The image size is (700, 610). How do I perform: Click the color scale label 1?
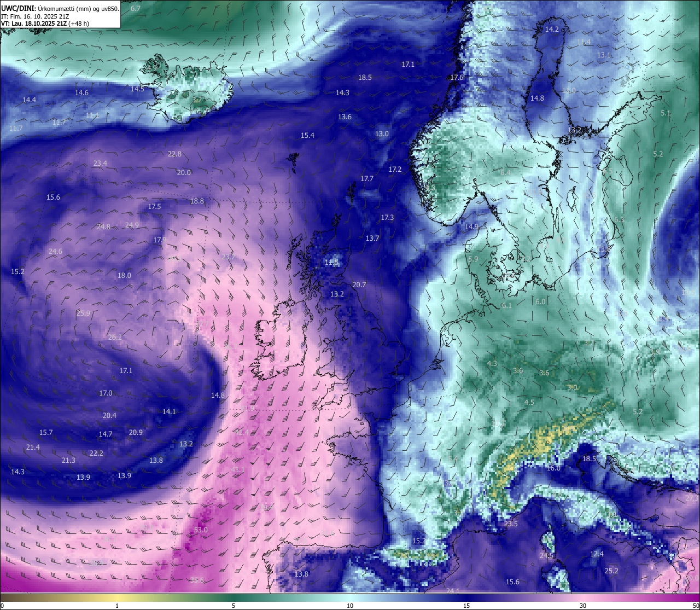click(x=117, y=605)
